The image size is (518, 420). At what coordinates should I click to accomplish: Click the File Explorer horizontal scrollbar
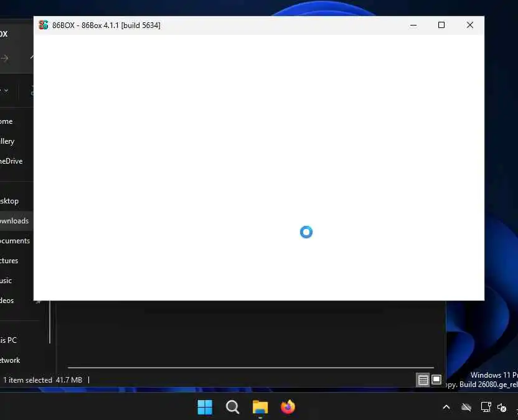click(x=251, y=367)
